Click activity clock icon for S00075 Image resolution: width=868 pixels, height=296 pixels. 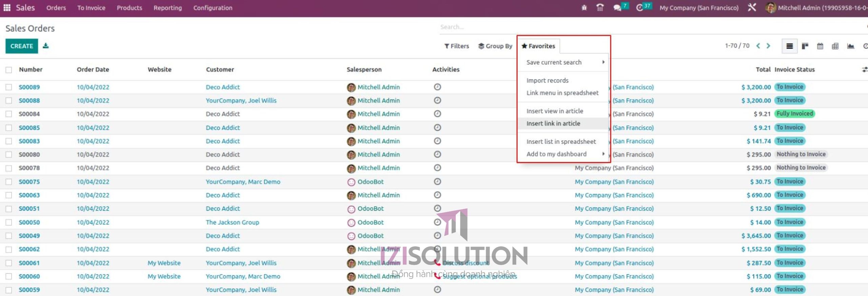437,182
